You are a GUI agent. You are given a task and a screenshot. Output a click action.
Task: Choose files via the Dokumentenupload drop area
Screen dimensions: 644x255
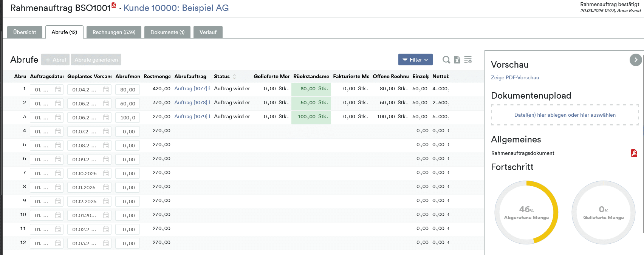pyautogui.click(x=565, y=115)
